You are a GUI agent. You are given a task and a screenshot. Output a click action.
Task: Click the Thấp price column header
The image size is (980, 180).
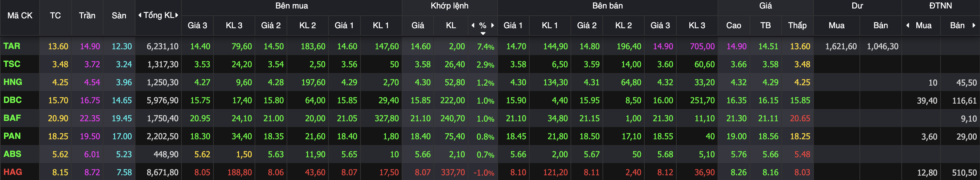pyautogui.click(x=797, y=25)
